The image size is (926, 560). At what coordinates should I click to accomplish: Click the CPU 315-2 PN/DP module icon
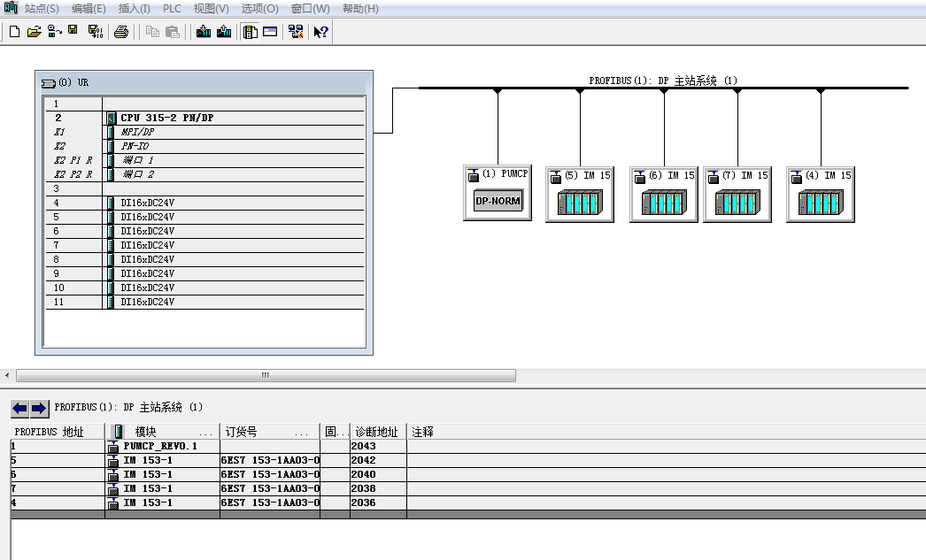click(x=111, y=118)
